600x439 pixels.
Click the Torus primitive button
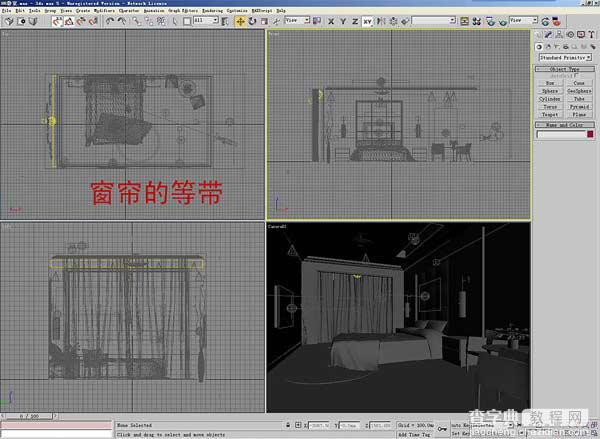(x=550, y=107)
